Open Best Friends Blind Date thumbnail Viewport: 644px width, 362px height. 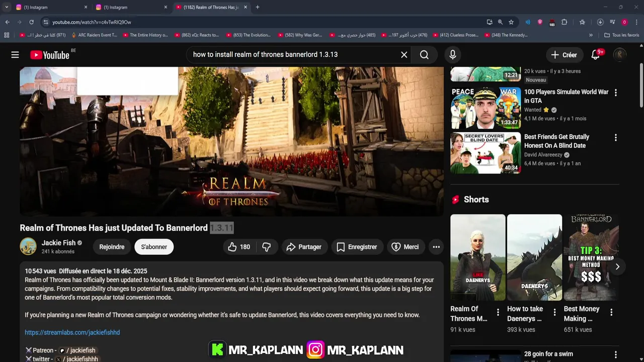pyautogui.click(x=486, y=153)
